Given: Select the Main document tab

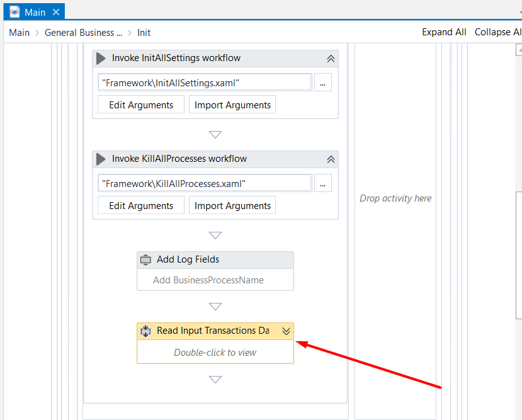Looking at the screenshot, I should click(x=35, y=12).
